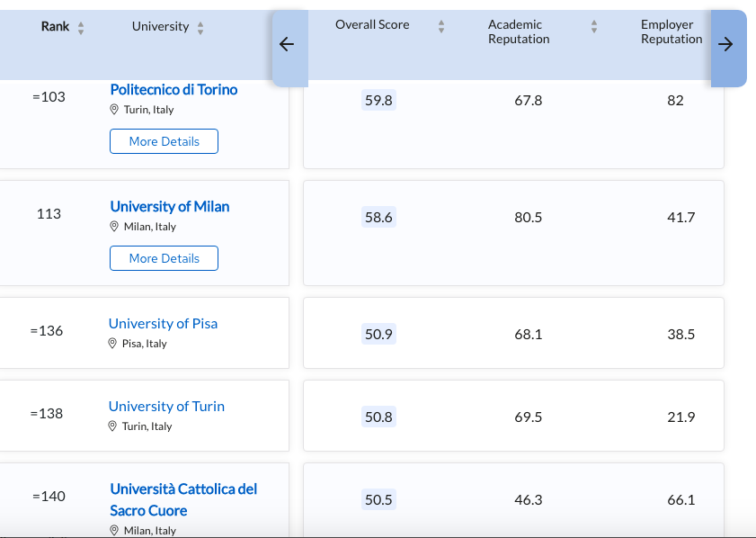The width and height of the screenshot is (756, 538).
Task: Open the Politecnico di Torino link
Action: [173, 90]
